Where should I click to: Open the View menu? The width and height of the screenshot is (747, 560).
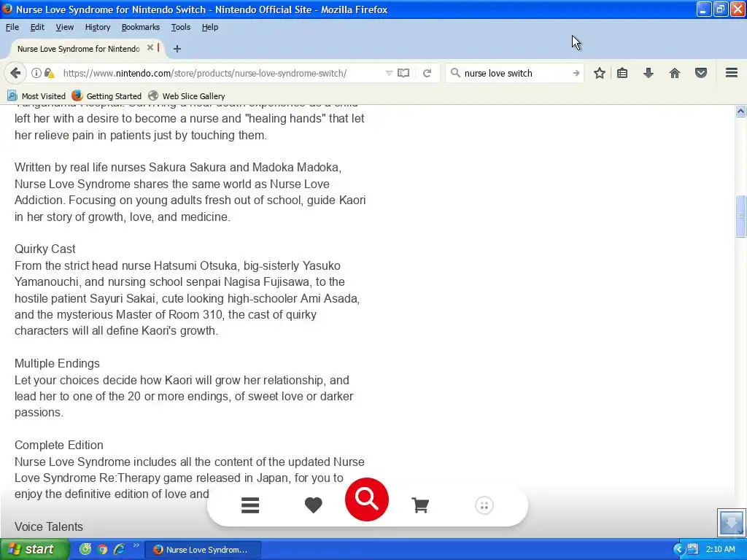click(x=64, y=27)
